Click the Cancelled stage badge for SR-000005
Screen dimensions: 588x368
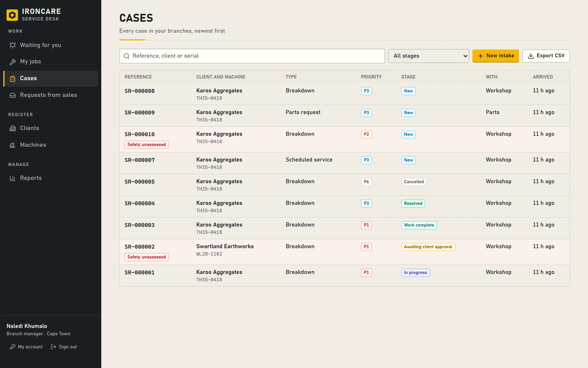[x=414, y=182]
